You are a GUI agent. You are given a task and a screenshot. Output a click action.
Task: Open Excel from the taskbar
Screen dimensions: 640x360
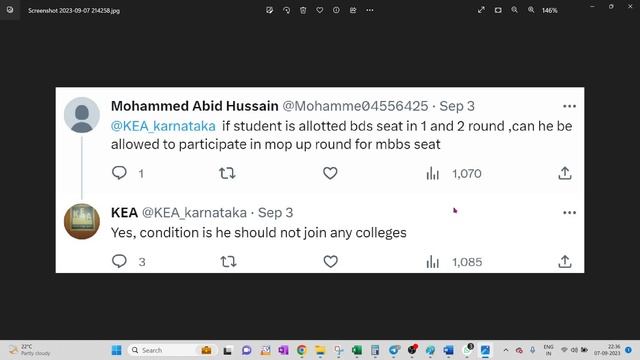coord(357,350)
